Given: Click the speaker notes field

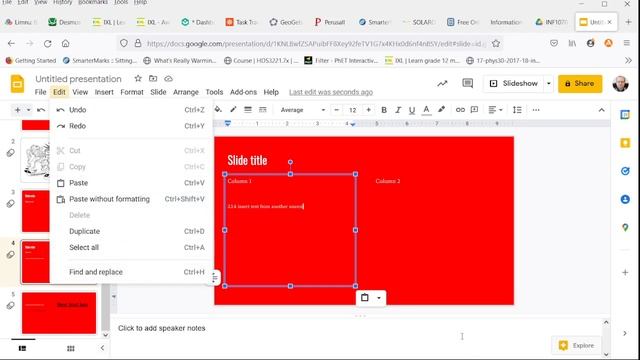Looking at the screenshot, I should click(357, 328).
